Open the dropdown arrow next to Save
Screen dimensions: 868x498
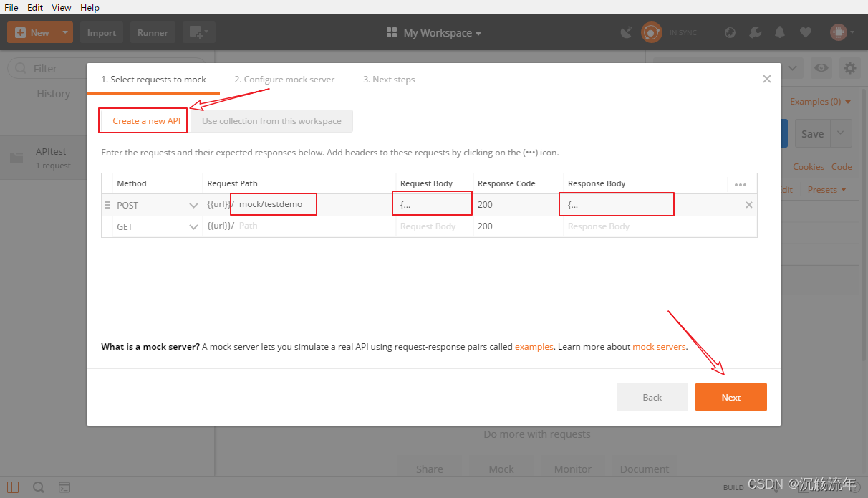(x=842, y=134)
